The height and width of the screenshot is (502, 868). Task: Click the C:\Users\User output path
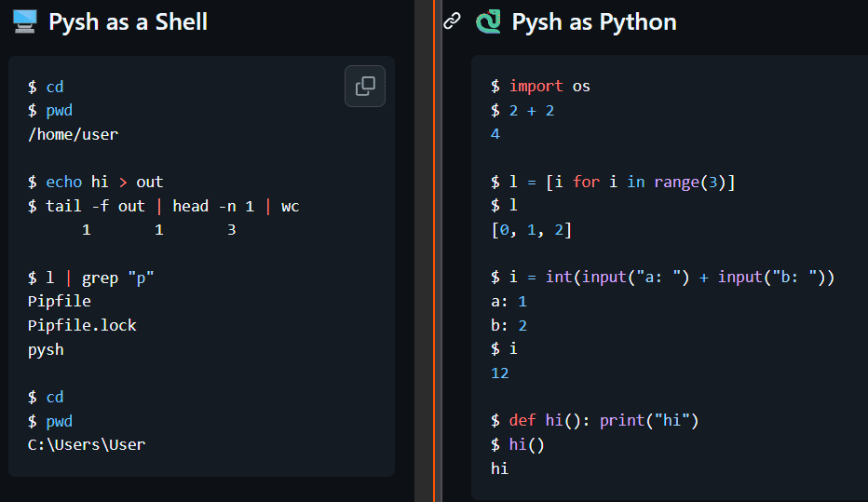[87, 444]
